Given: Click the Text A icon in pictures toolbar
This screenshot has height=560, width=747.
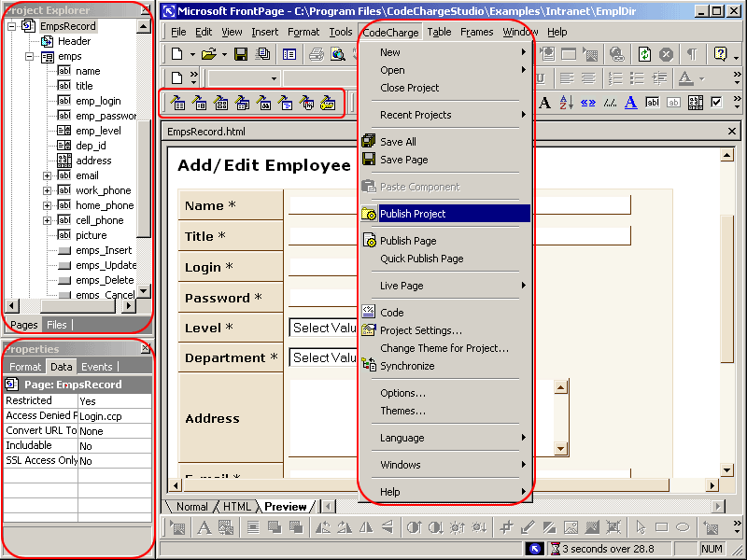Looking at the screenshot, I should 204,527.
